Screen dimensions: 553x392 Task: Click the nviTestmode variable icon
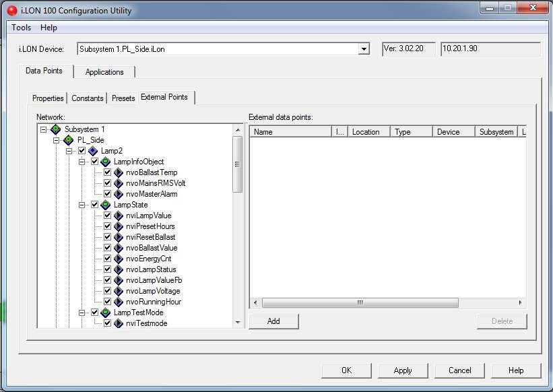(119, 323)
